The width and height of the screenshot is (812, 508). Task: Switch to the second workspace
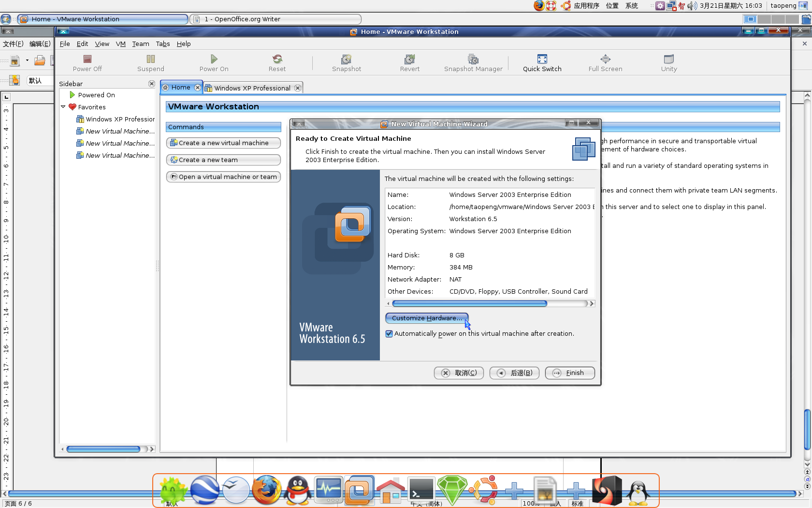[x=764, y=19]
